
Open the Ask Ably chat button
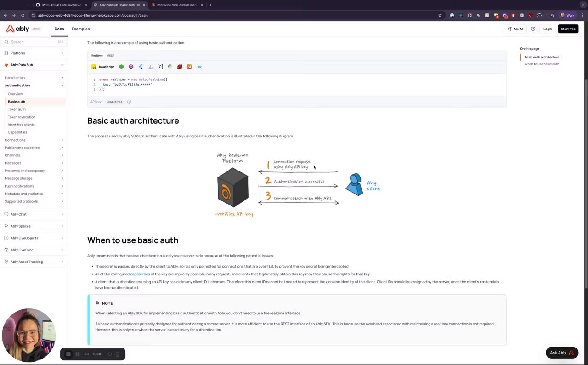(x=562, y=353)
